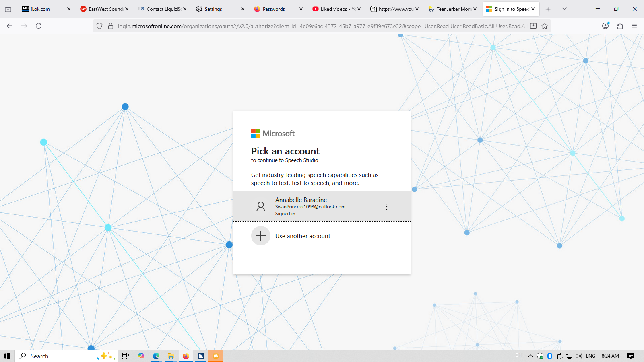Open File Explorer from taskbar
644x362 pixels.
tap(171, 356)
